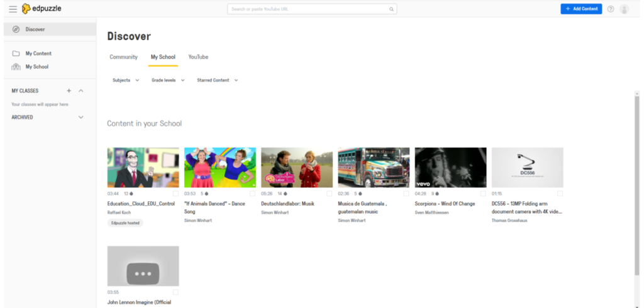Click views icon on Scorpions Wind Of Change

pos(438,194)
